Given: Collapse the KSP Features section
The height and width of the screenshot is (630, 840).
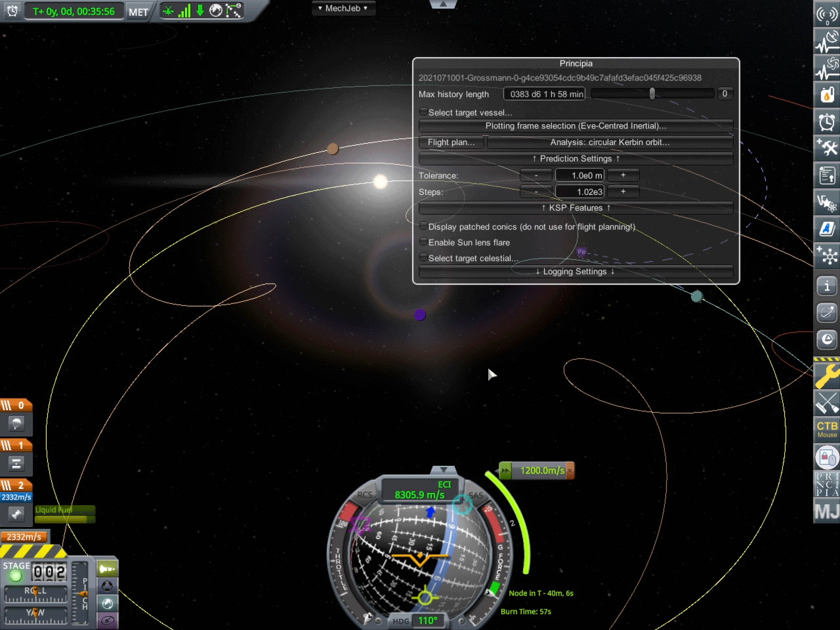Looking at the screenshot, I should (x=576, y=208).
